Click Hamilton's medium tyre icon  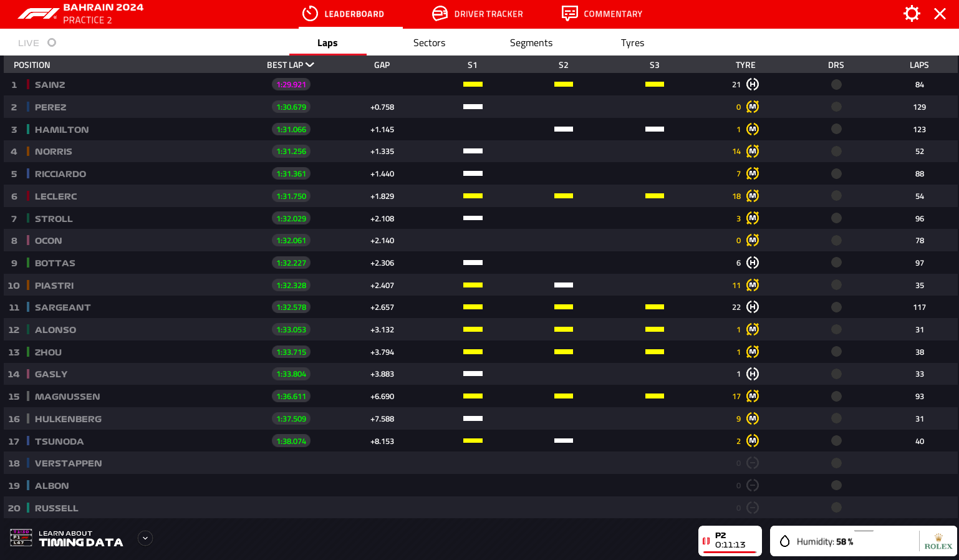pyautogui.click(x=753, y=129)
